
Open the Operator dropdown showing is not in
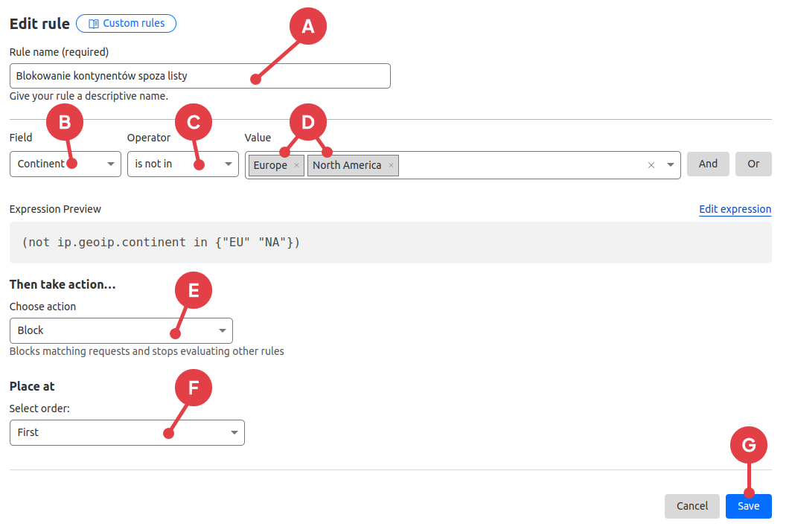click(x=182, y=164)
